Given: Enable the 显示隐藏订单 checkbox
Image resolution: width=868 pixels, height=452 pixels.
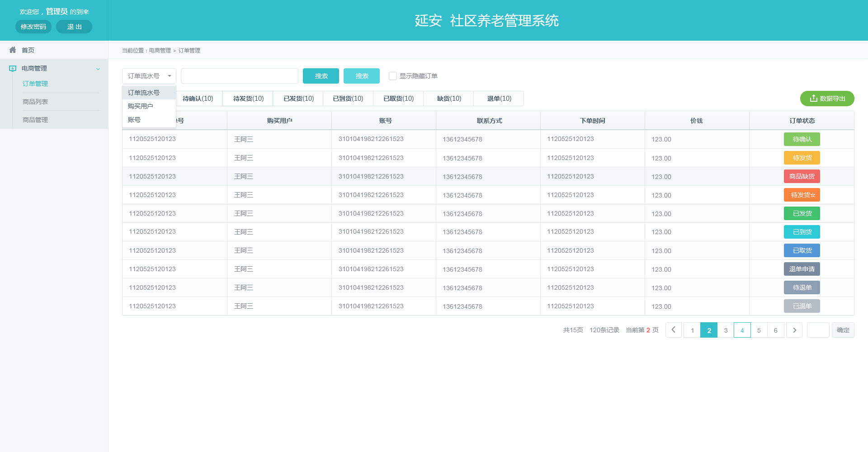Looking at the screenshot, I should click(x=393, y=76).
